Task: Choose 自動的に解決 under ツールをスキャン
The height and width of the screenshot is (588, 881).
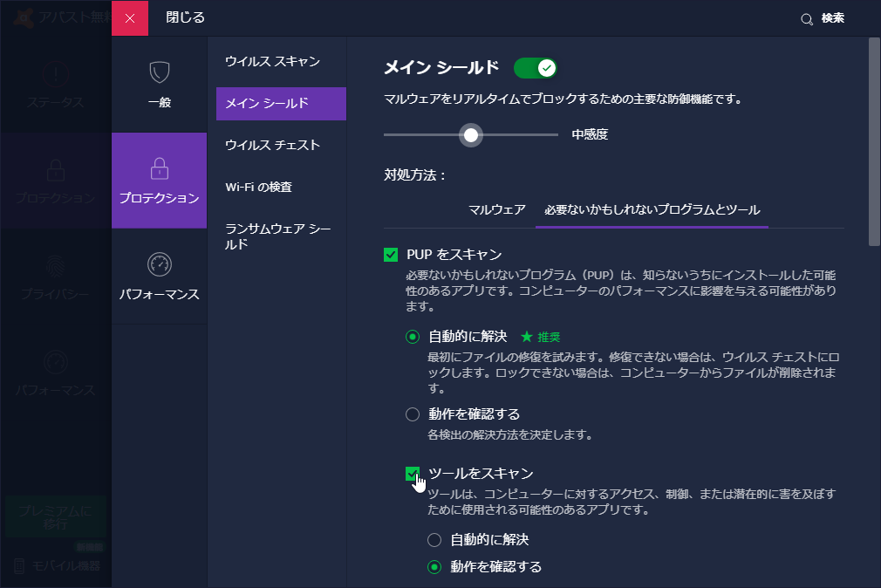Action: (x=433, y=539)
